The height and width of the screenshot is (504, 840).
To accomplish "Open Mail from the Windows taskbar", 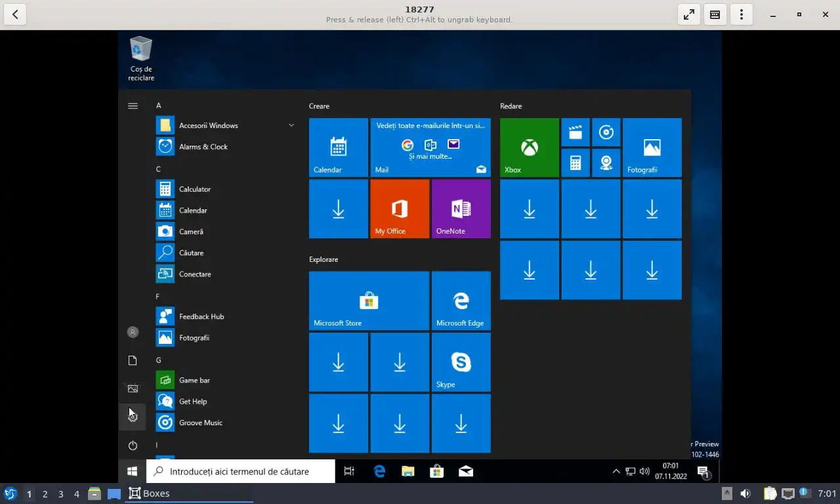I will (466, 471).
